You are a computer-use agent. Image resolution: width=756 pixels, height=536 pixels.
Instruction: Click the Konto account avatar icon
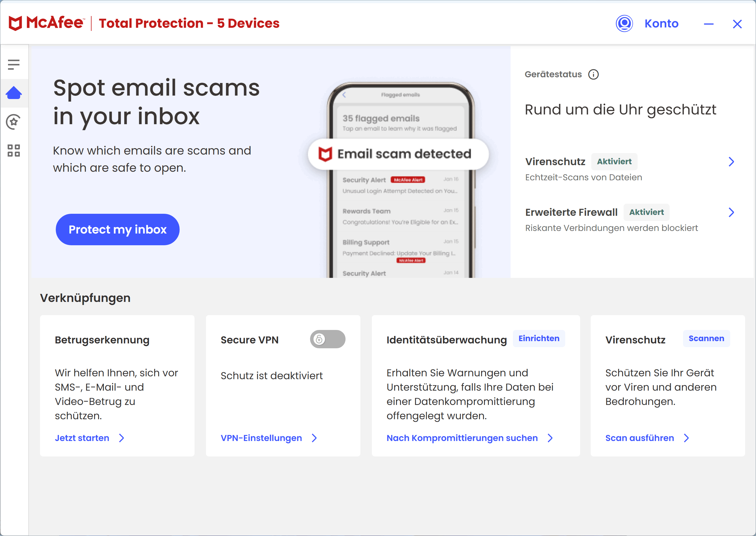[x=624, y=24]
